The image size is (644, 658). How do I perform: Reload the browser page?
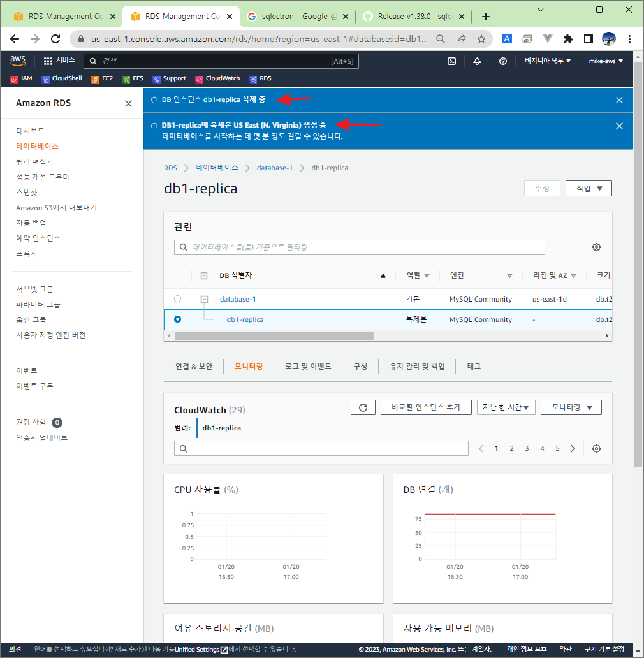tap(55, 39)
